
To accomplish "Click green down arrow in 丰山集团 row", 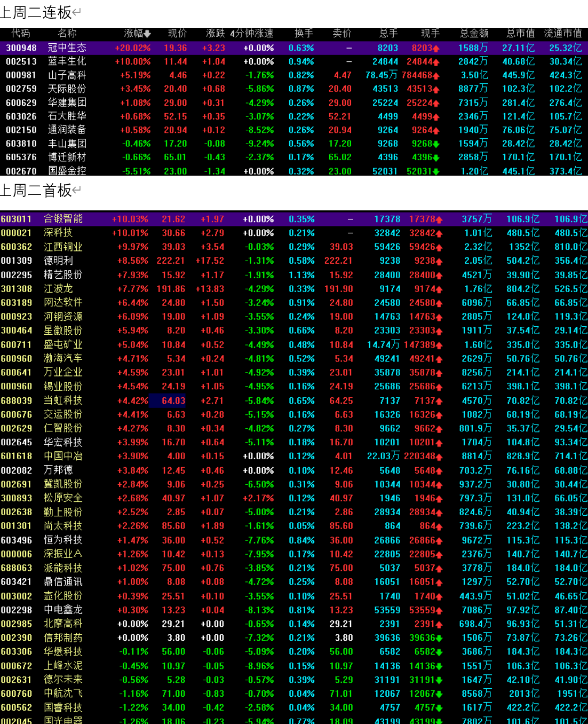I will (x=436, y=144).
